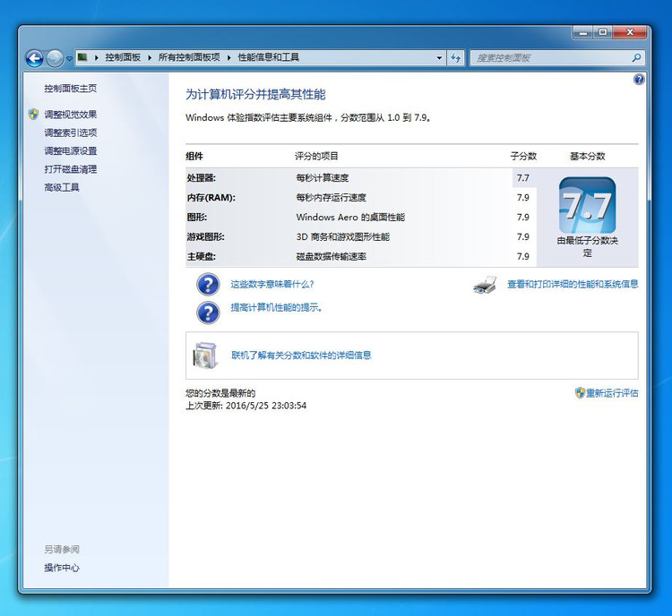Open the address bar history dropdown

click(x=439, y=58)
